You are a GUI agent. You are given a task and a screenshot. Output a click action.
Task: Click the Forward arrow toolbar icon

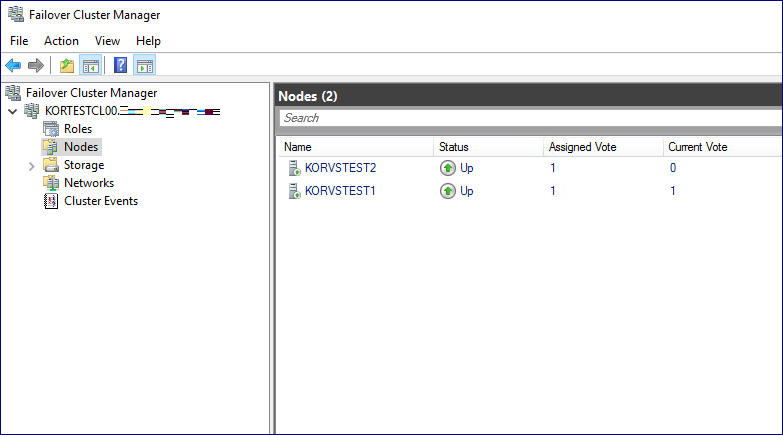point(36,65)
